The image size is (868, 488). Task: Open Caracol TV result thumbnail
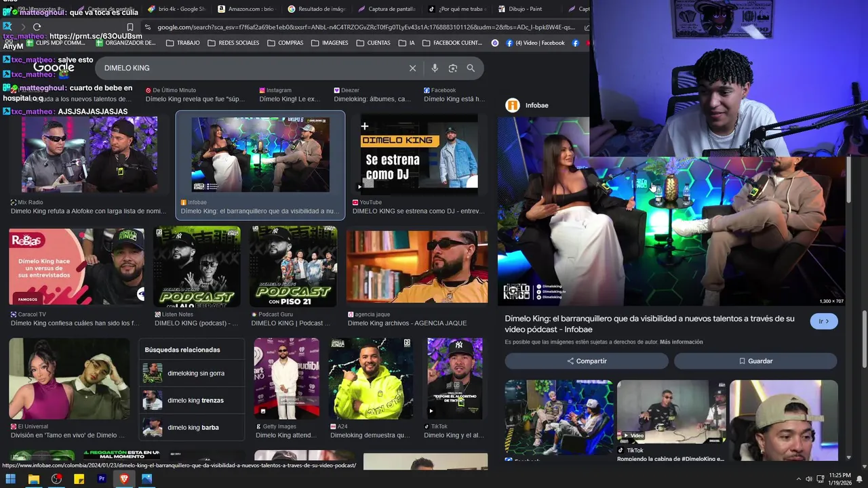pyautogui.click(x=77, y=266)
